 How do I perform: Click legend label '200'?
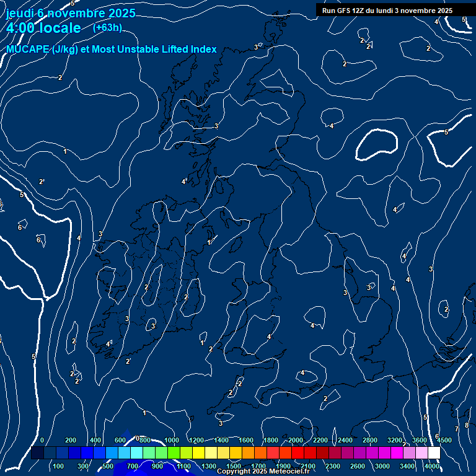pos(71,440)
